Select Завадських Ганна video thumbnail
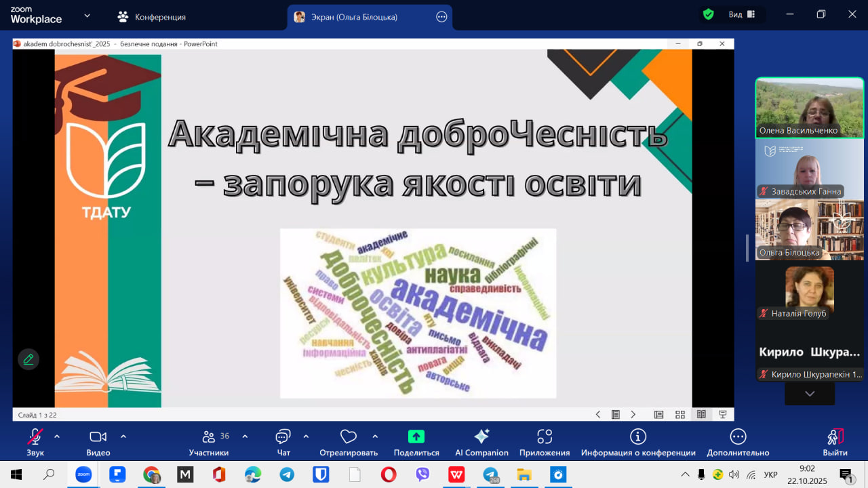 pos(810,169)
